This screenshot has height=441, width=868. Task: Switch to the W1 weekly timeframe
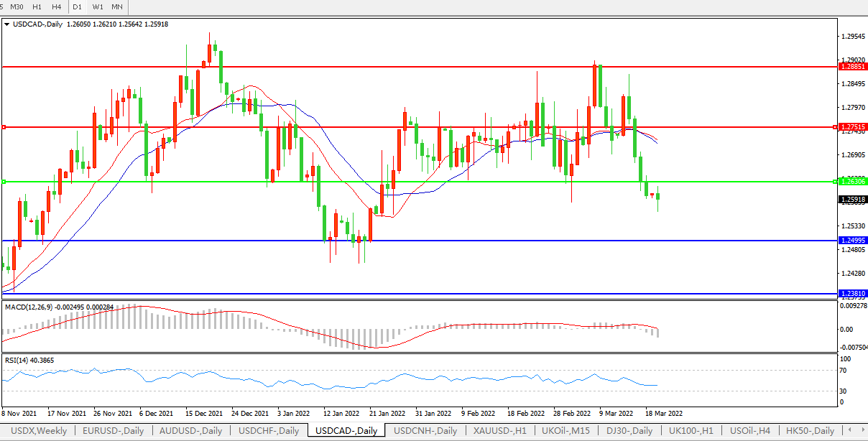(x=98, y=6)
